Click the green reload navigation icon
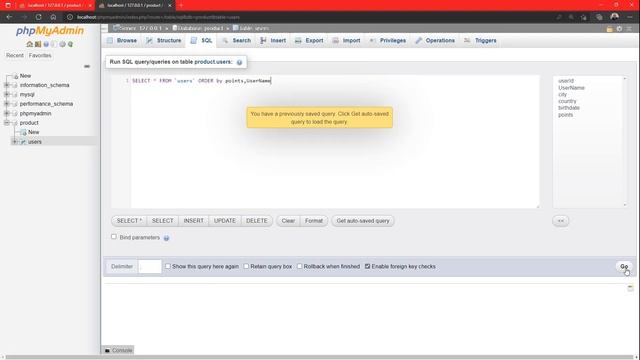 pos(70,44)
